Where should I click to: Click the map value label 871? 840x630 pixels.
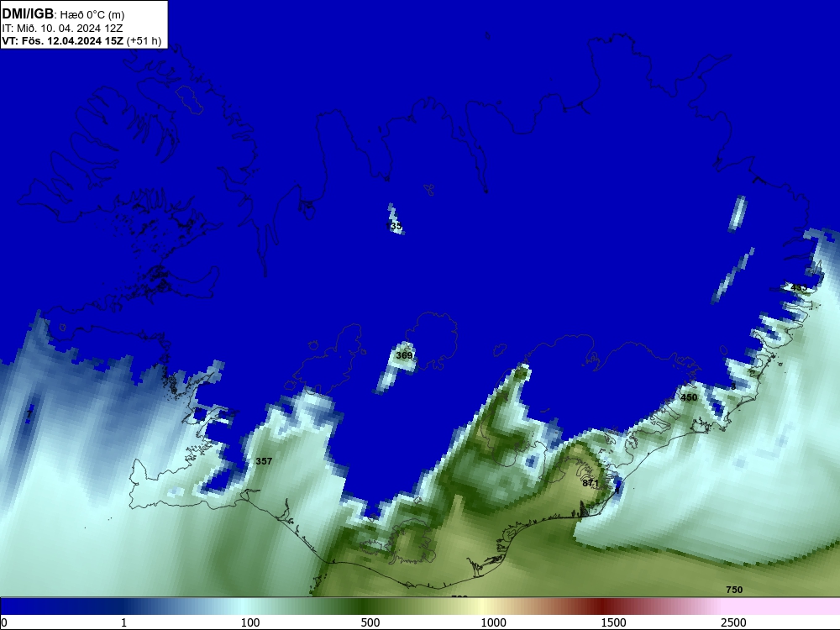pos(591,483)
